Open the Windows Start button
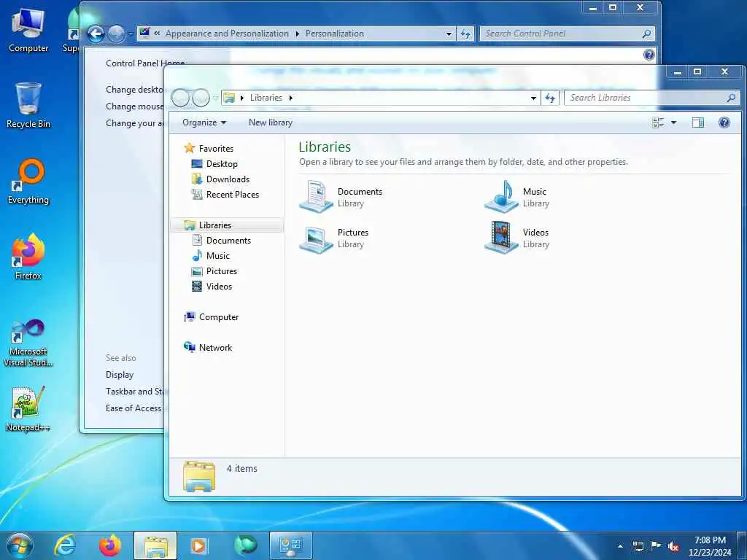 click(20, 545)
